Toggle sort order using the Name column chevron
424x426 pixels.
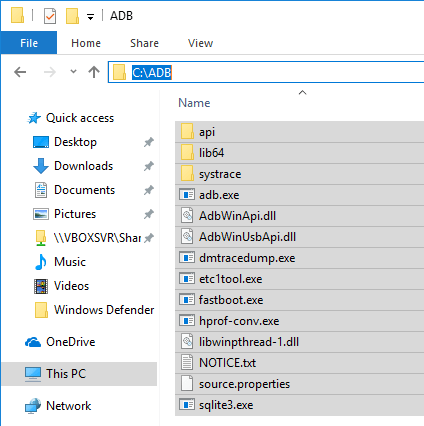(302, 92)
